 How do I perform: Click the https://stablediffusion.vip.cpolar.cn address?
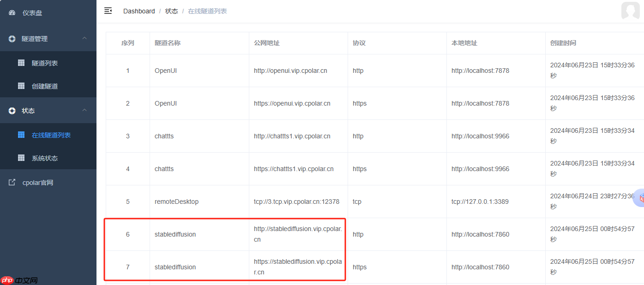pyautogui.click(x=298, y=267)
